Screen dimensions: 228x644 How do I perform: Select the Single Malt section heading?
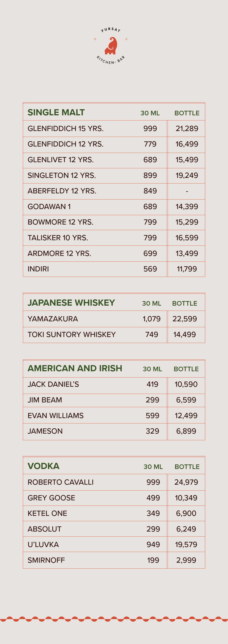(x=56, y=112)
